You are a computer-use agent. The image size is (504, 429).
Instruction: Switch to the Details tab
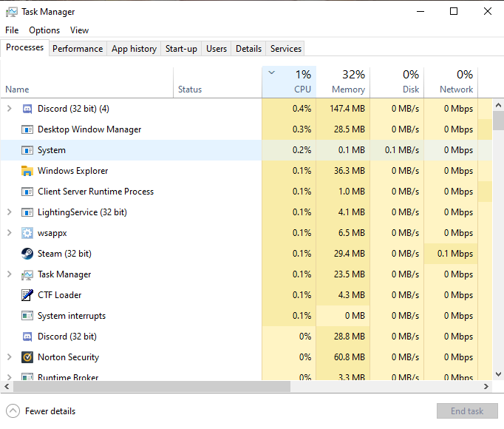[x=248, y=49]
